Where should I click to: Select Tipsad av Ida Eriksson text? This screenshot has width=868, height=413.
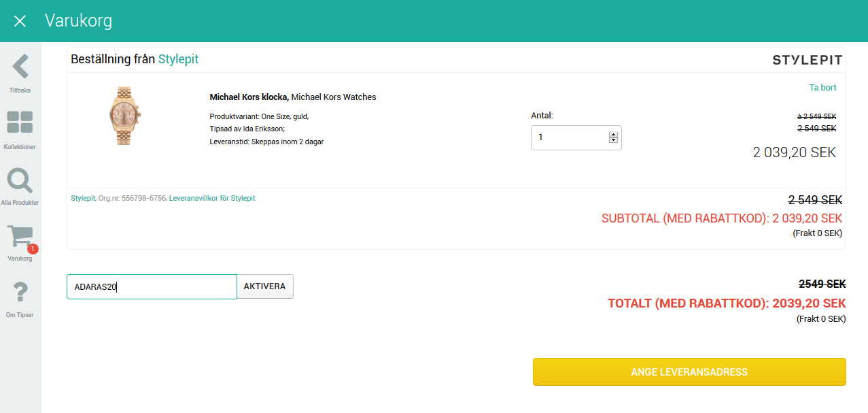point(247,129)
